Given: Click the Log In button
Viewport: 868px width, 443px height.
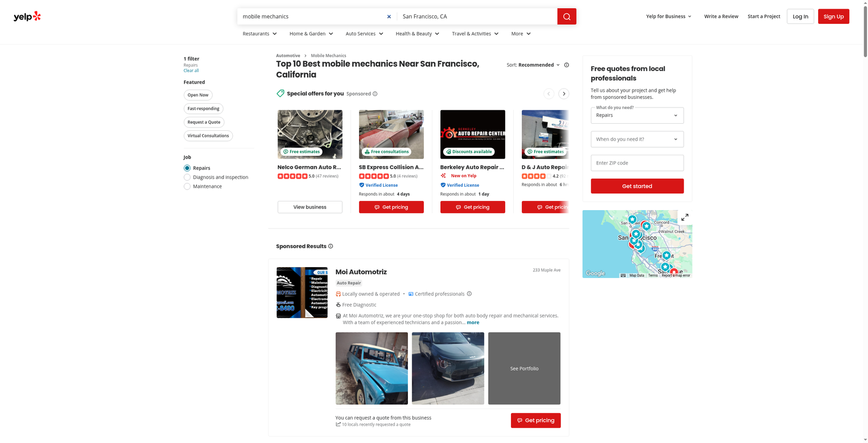Looking at the screenshot, I should (800, 16).
